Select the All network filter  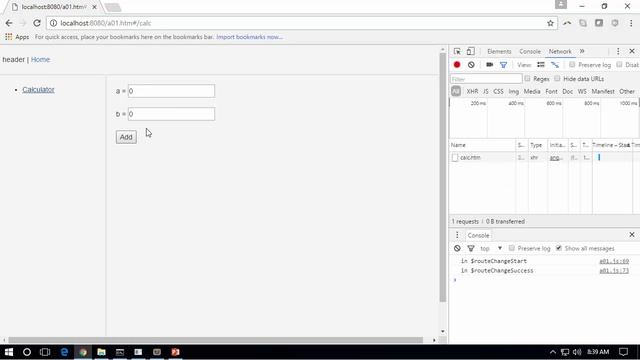[x=456, y=91]
